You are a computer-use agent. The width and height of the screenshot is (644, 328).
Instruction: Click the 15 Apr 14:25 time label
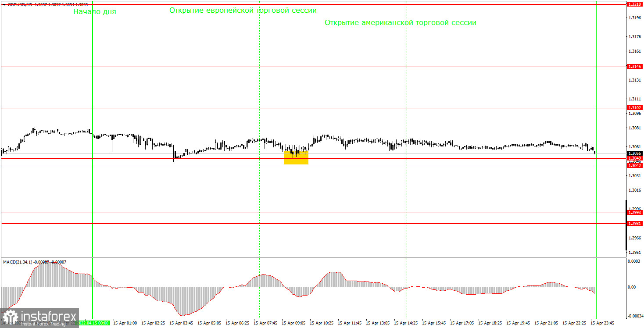[x=405, y=323]
